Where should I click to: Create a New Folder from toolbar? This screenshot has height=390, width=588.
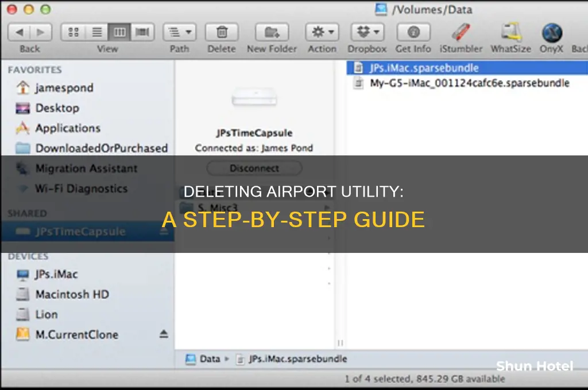[x=272, y=32]
